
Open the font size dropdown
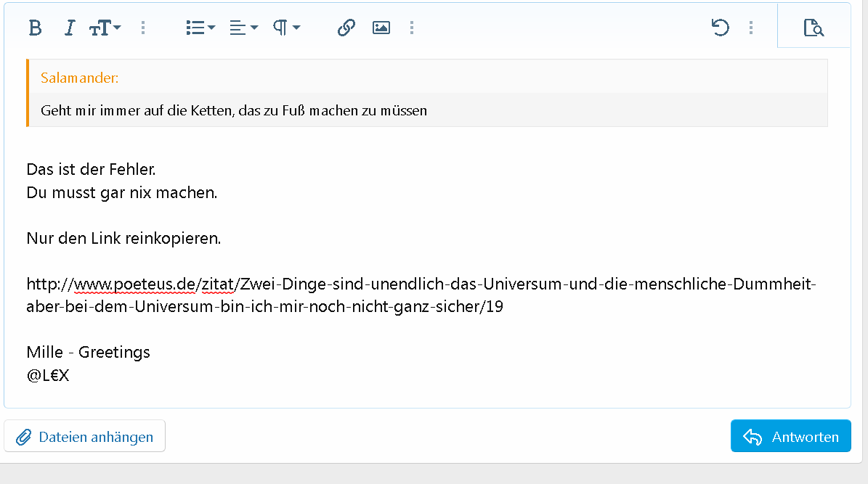[x=105, y=28]
